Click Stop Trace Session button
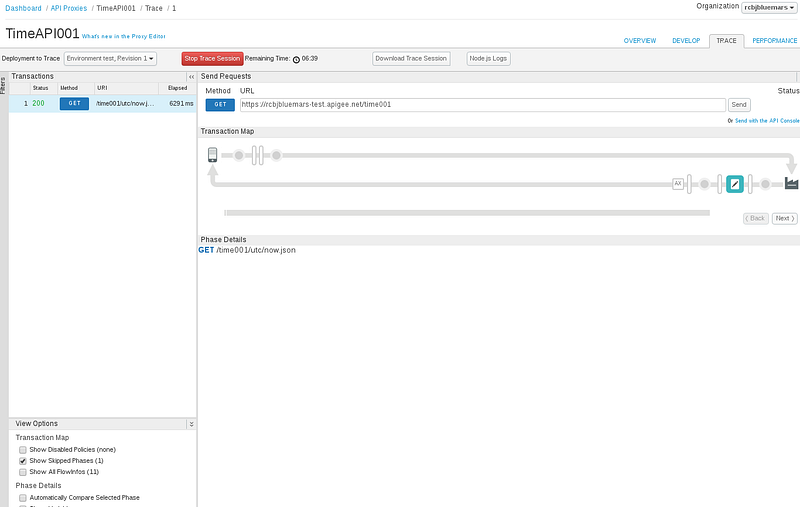 [212, 59]
